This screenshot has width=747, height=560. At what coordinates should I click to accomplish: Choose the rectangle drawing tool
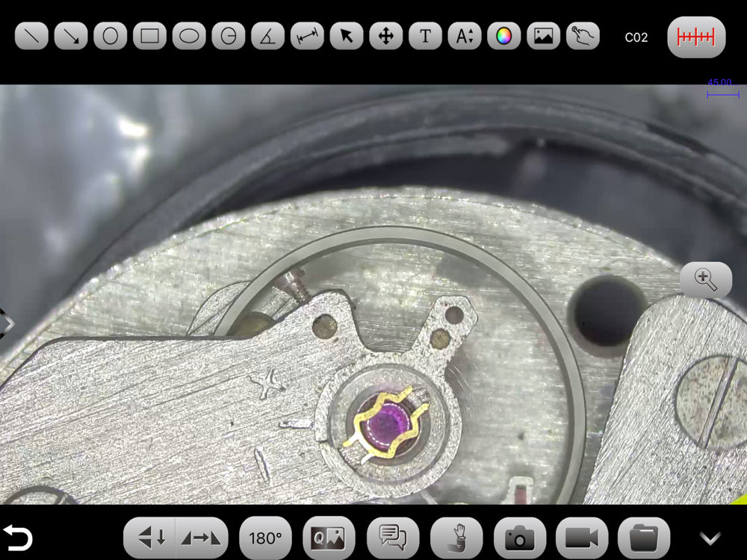click(149, 36)
